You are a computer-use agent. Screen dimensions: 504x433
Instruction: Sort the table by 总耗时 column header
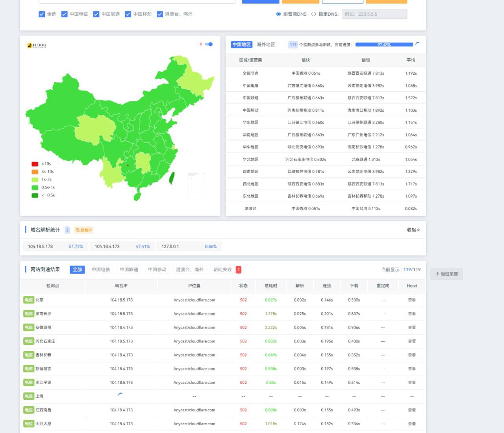pyautogui.click(x=271, y=286)
